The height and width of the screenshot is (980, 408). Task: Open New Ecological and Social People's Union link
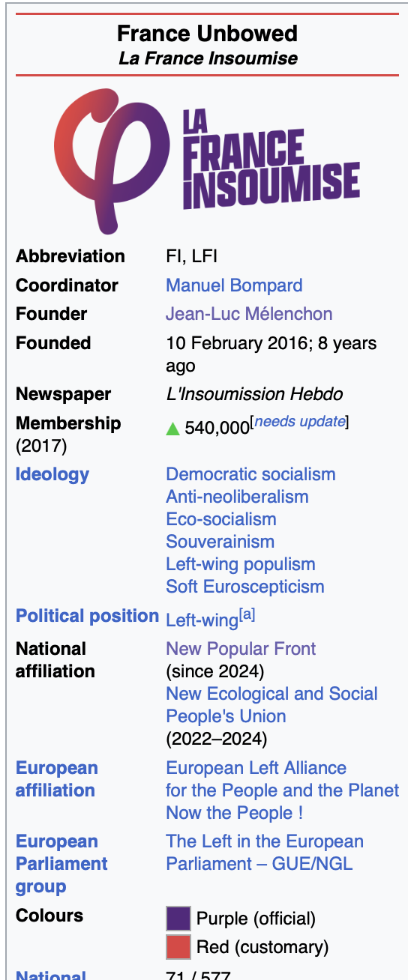tap(271, 705)
